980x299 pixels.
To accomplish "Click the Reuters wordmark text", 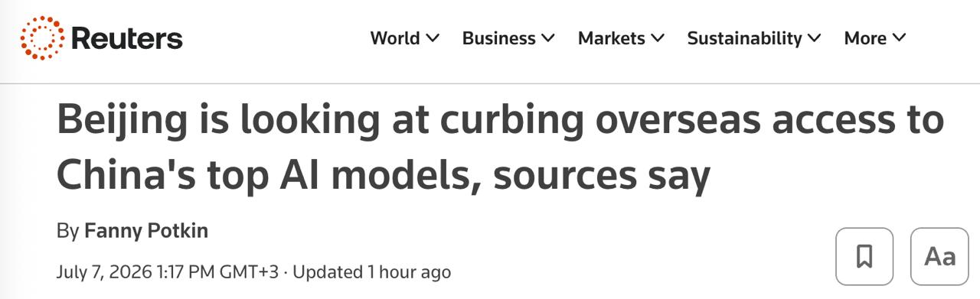I will pyautogui.click(x=126, y=38).
